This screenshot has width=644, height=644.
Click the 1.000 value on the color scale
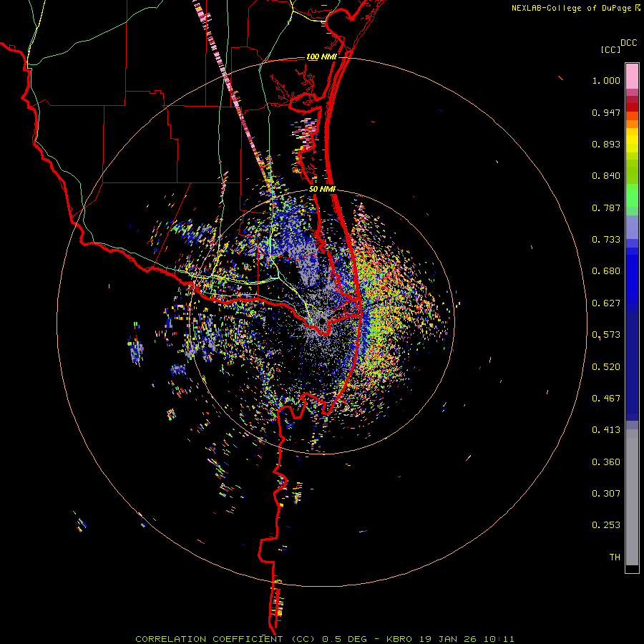(606, 80)
